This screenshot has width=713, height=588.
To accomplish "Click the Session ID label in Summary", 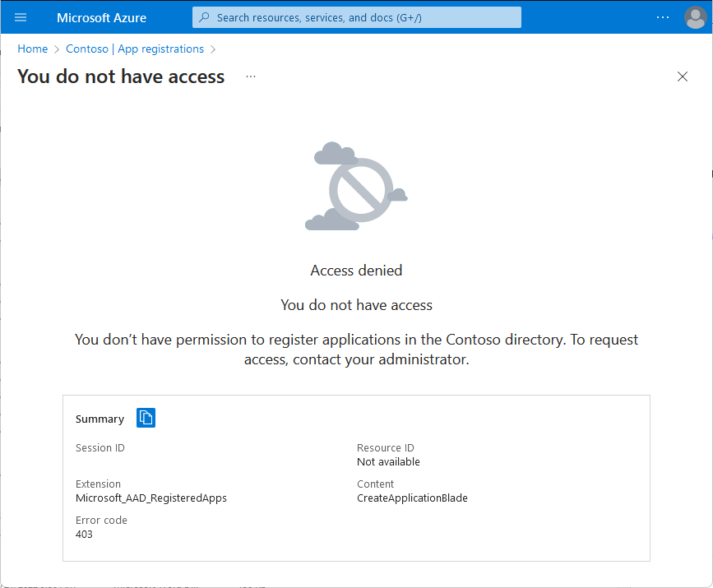I will [x=100, y=447].
